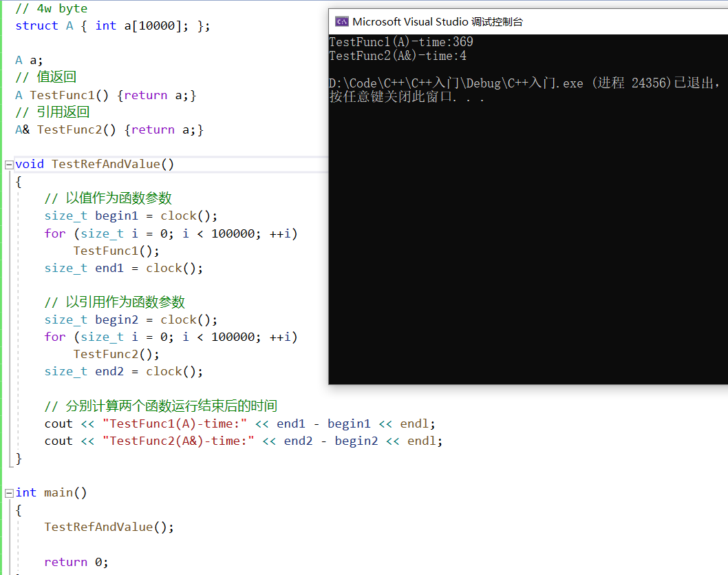Click the '// 引用返回' comment
Viewport: 728px width, 575px height.
[x=52, y=112]
